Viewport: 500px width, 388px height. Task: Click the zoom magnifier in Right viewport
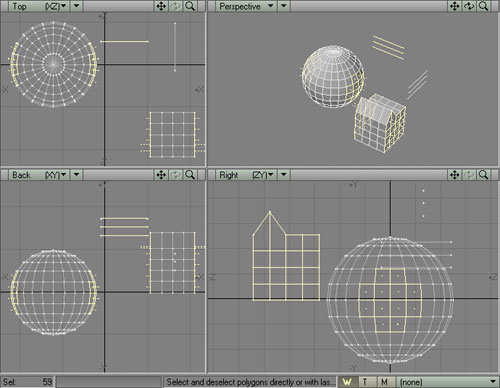[x=484, y=175]
